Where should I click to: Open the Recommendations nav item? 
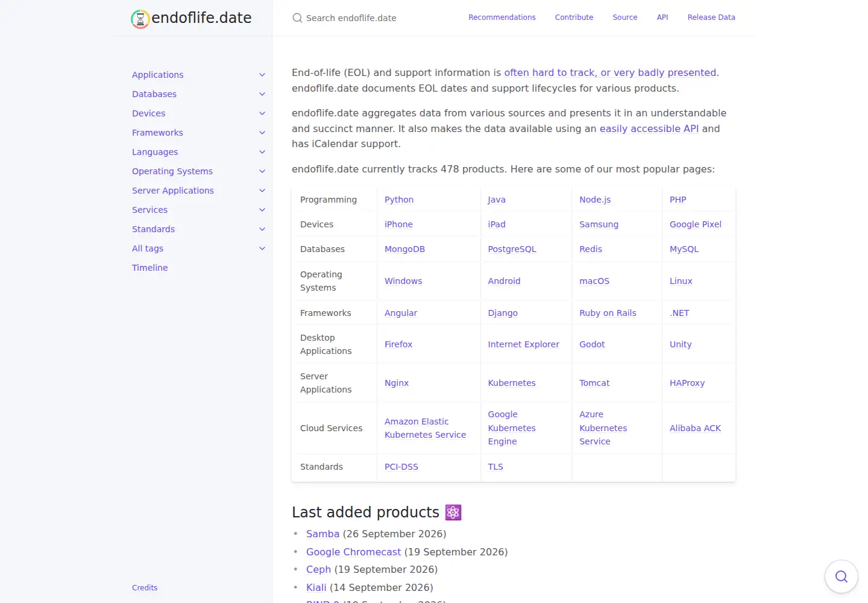coord(502,17)
